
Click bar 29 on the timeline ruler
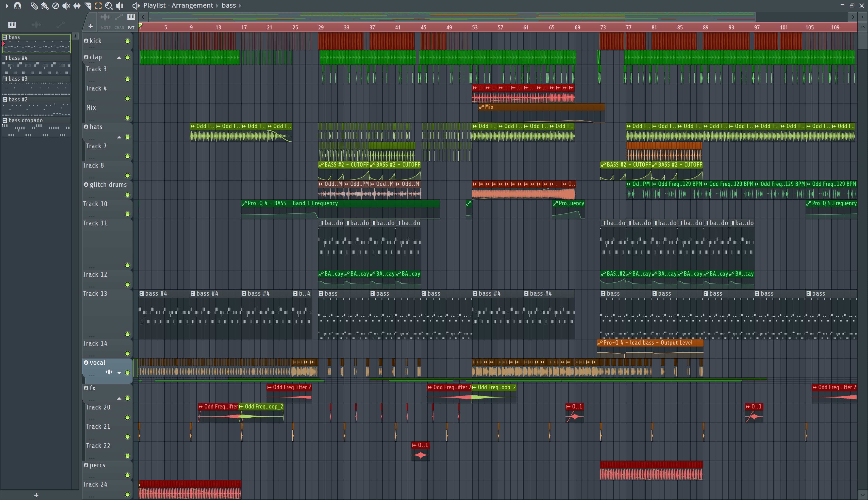coord(321,27)
